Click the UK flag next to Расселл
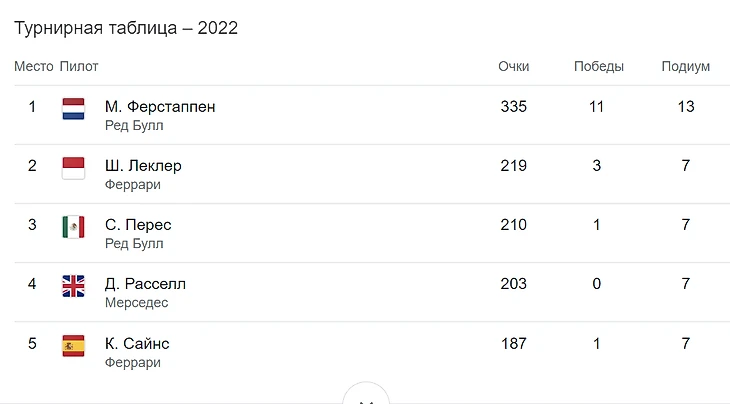 [74, 286]
